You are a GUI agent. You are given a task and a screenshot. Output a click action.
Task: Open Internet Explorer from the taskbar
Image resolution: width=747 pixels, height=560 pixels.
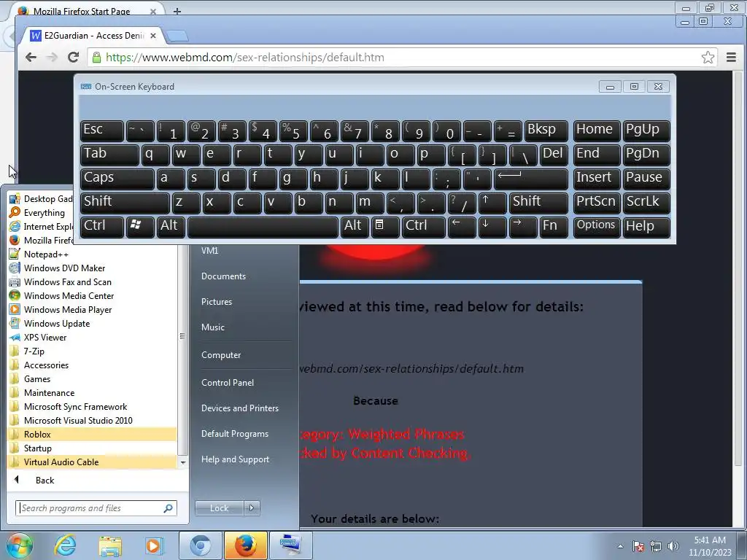[65, 545]
